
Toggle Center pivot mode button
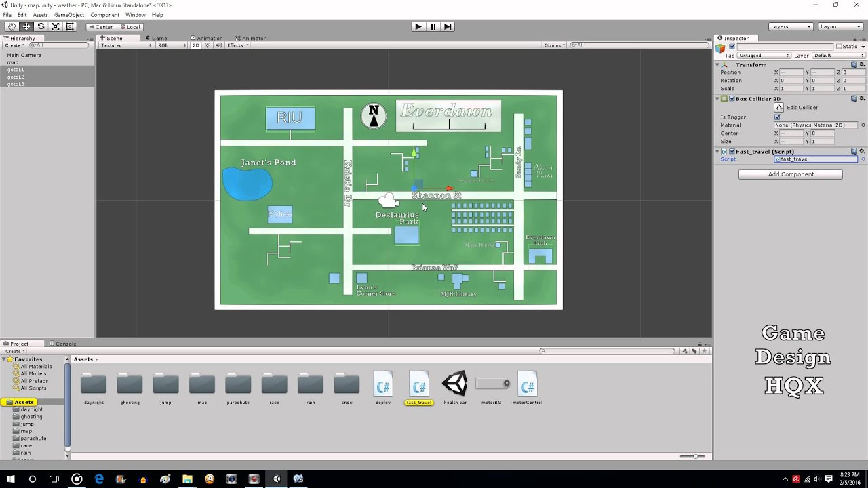tap(100, 27)
